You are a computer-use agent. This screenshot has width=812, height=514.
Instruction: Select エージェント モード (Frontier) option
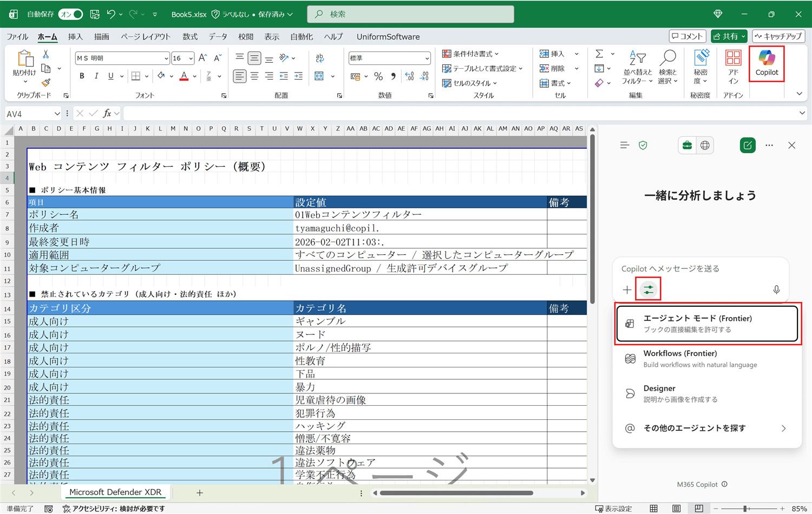pyautogui.click(x=707, y=324)
